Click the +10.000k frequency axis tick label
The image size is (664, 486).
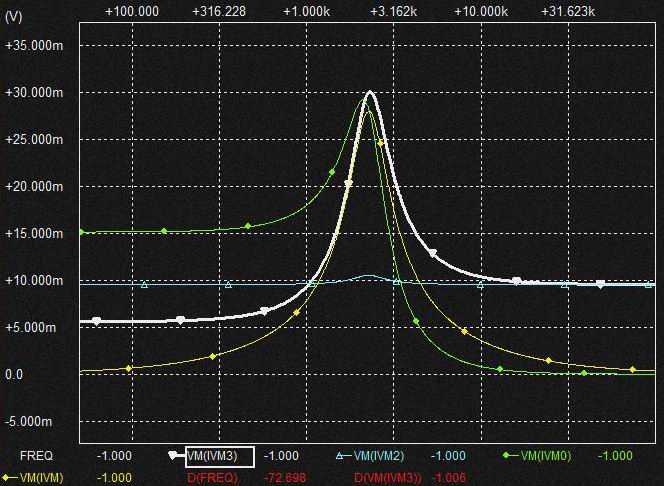[481, 11]
